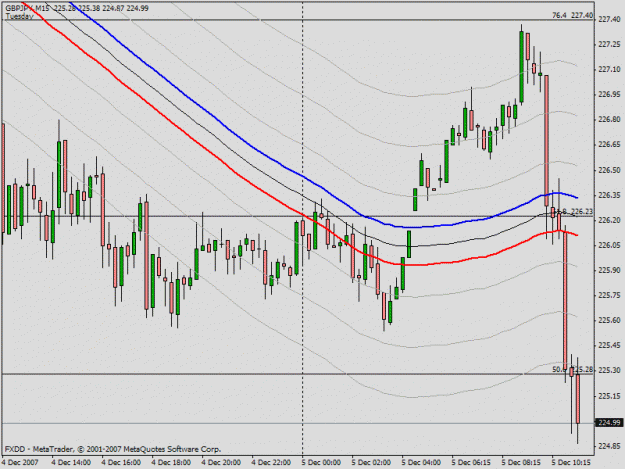Click 225.45 on the price scale
Image resolution: width=625 pixels, height=469 pixels.
pyautogui.click(x=609, y=345)
